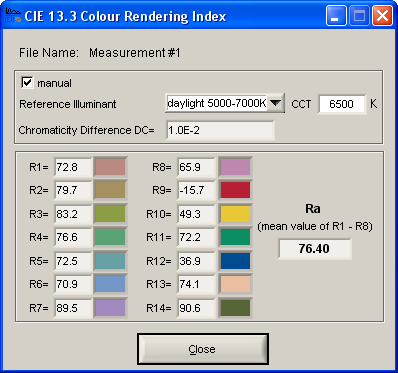Viewport: 398px width, 373px height.
Task: Select the R8 value field 65.9
Action: point(196,167)
